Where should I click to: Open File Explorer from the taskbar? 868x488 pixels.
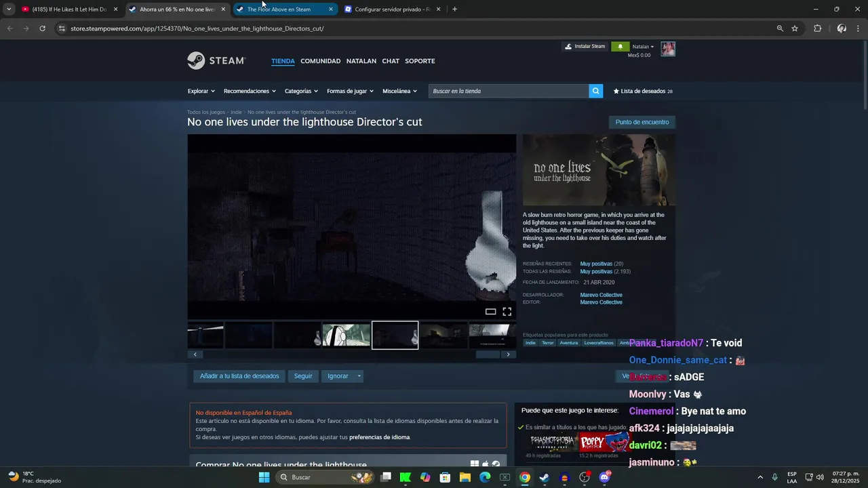tap(465, 477)
